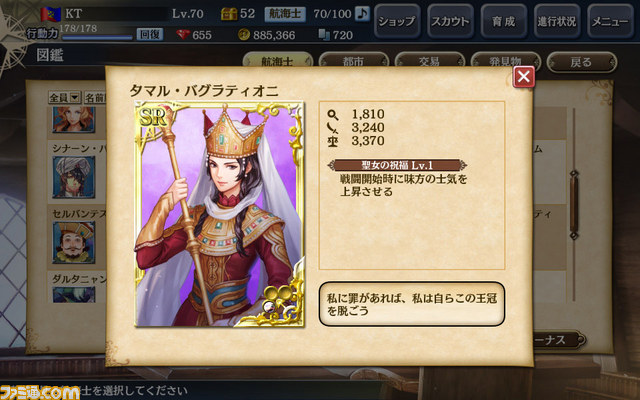Select the シナーン portrait thumbnail
The height and width of the screenshot is (400, 640).
73,177
